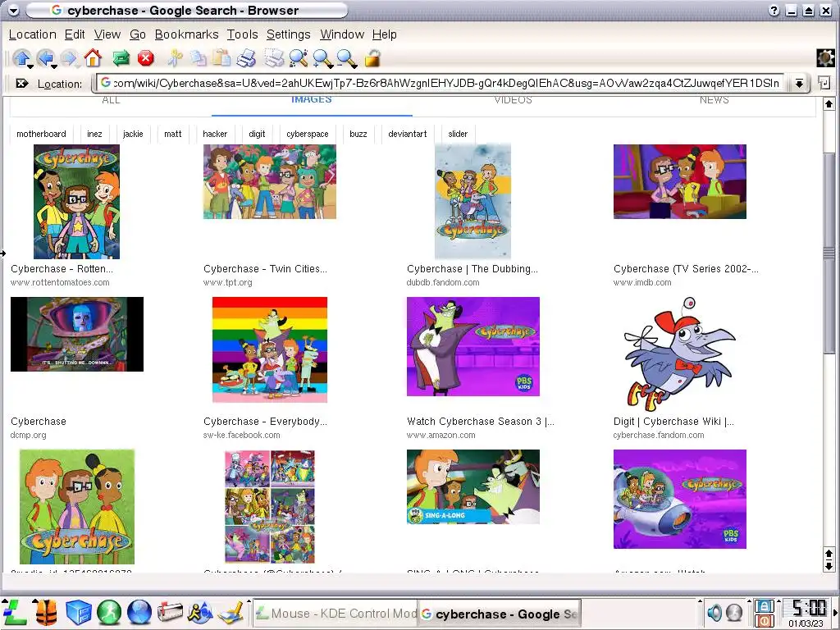The image size is (840, 630).
Task: Open the Location menu
Action: pos(33,34)
